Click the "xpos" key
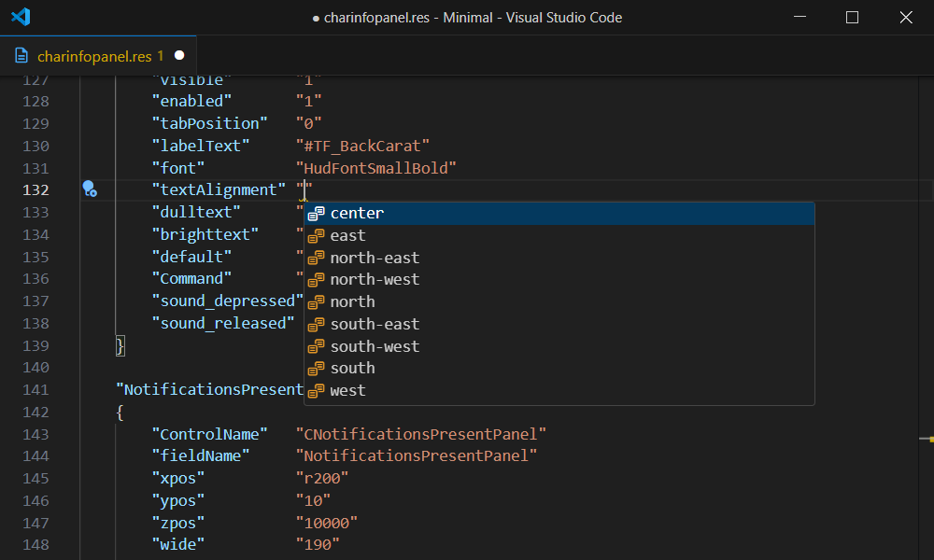The width and height of the screenshot is (934, 560). tap(178, 479)
